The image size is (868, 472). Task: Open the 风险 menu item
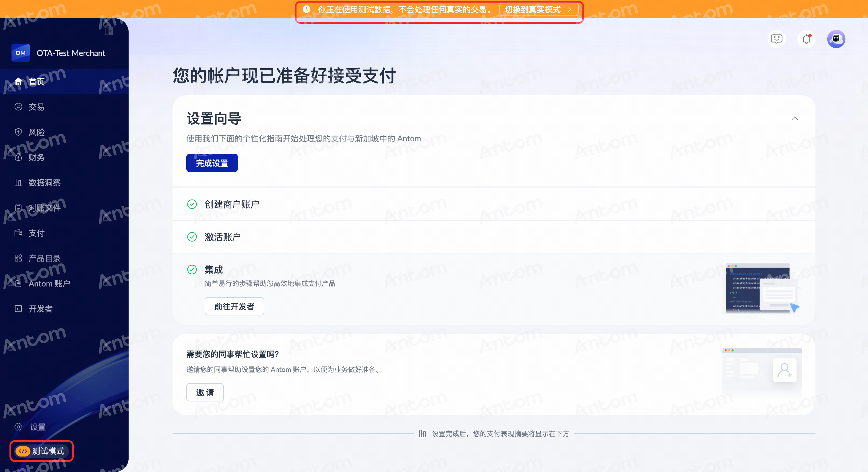coord(64,132)
